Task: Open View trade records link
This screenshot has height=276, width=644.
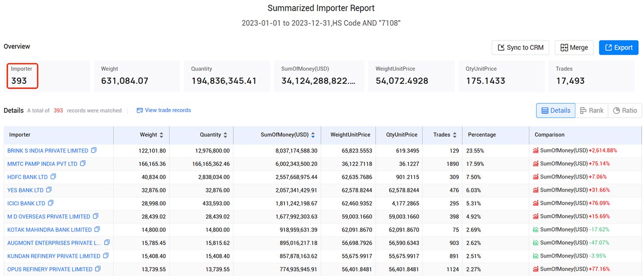Action: (x=164, y=110)
